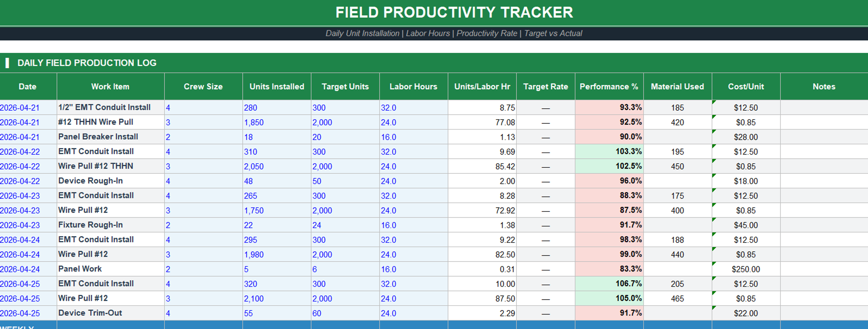
Task: Click target units value 24
Action: click(x=345, y=225)
